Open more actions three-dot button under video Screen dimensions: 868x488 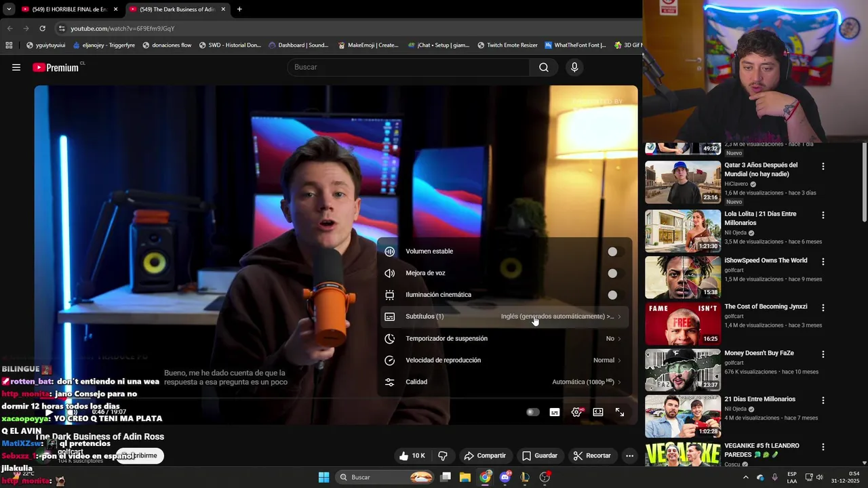point(629,455)
